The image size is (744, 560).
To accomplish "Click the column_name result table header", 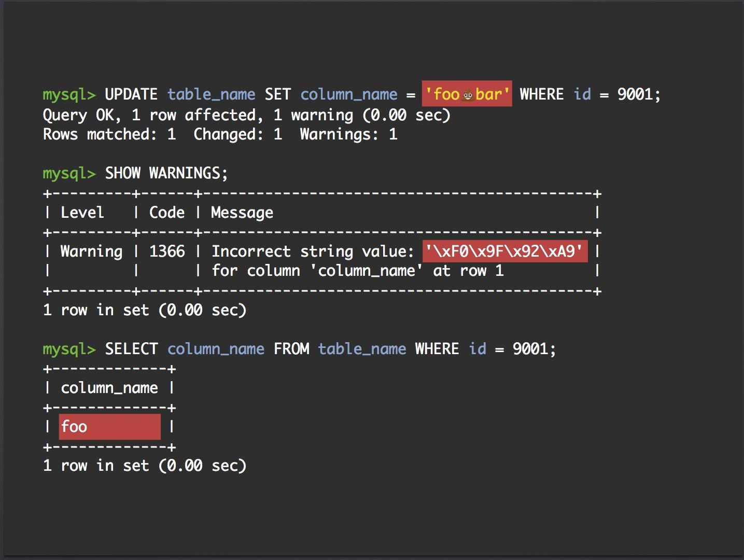I will (x=109, y=388).
